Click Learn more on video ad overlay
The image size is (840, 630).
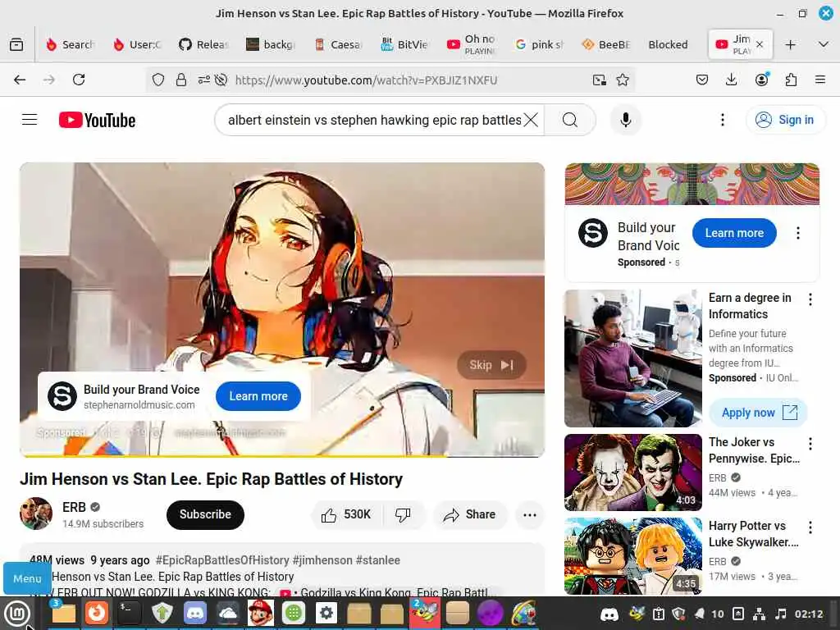[258, 396]
